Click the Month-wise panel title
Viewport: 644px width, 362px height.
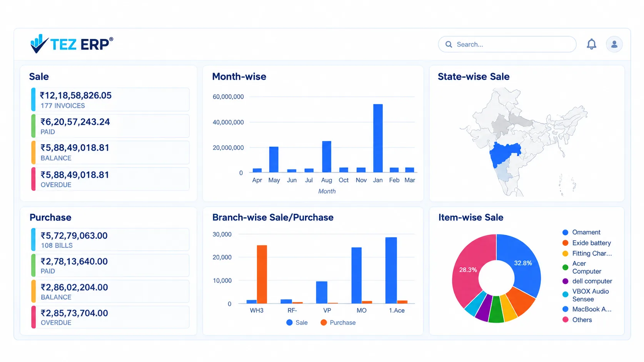click(239, 77)
